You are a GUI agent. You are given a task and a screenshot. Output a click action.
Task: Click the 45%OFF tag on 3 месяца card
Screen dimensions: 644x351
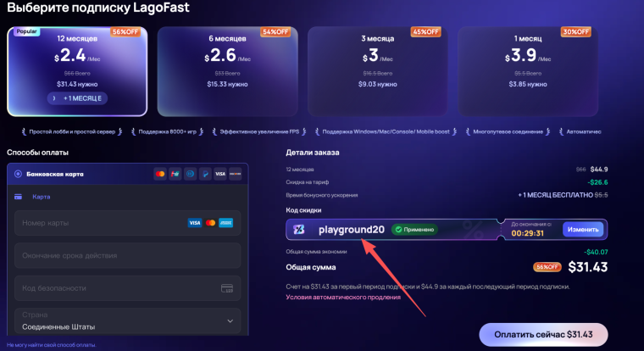pos(426,32)
